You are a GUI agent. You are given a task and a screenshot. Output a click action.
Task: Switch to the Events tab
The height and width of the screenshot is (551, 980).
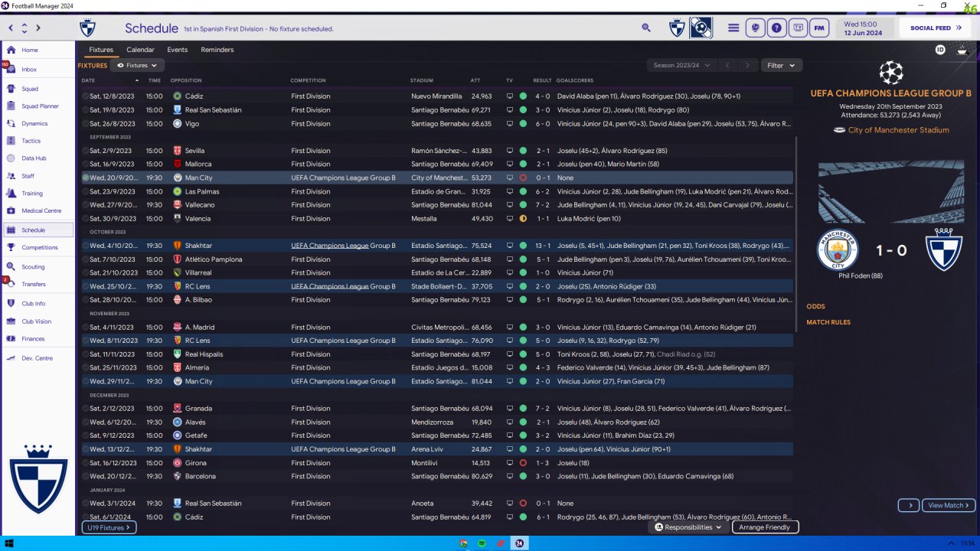(x=178, y=50)
